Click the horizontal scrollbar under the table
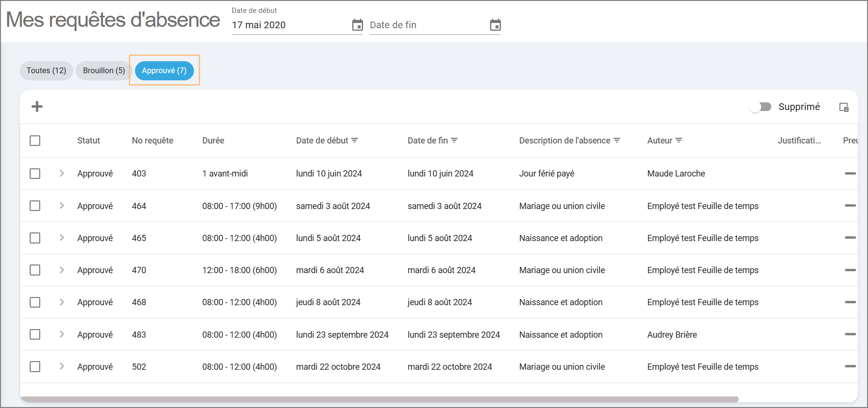Screen dimensions: 868x408 click(379, 399)
